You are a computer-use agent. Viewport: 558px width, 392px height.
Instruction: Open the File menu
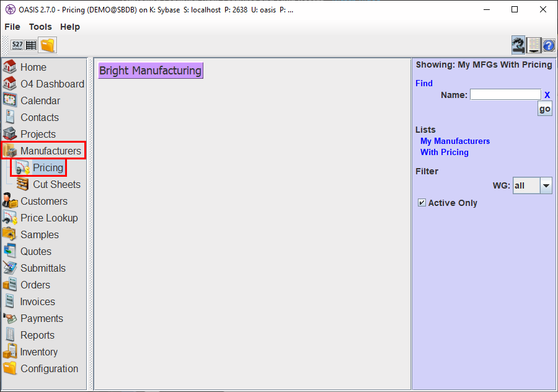pos(12,27)
